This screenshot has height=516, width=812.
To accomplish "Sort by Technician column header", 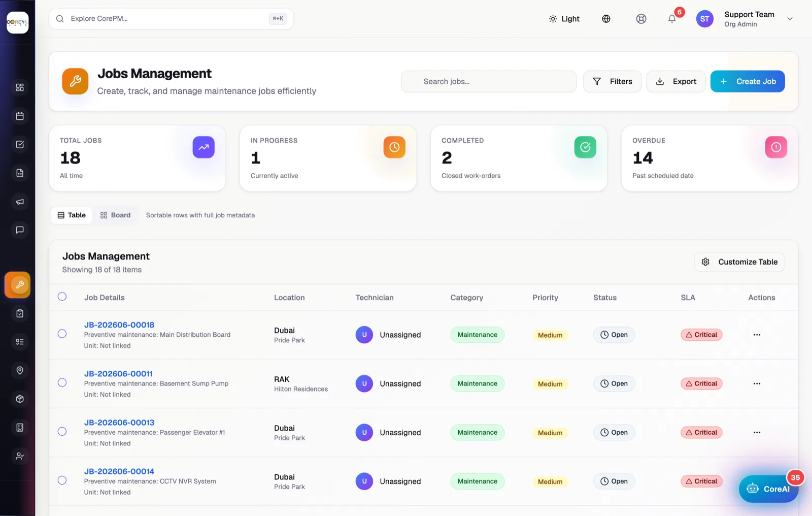I will 375,298.
